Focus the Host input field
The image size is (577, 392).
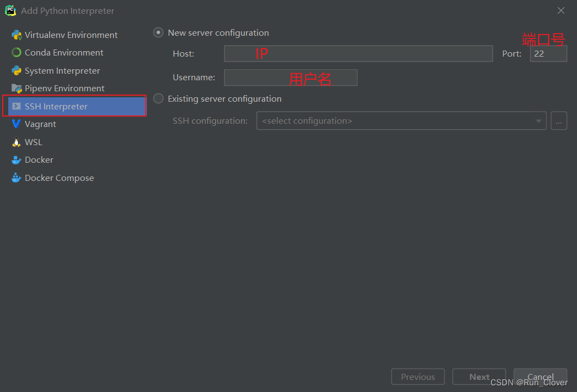pyautogui.click(x=359, y=54)
